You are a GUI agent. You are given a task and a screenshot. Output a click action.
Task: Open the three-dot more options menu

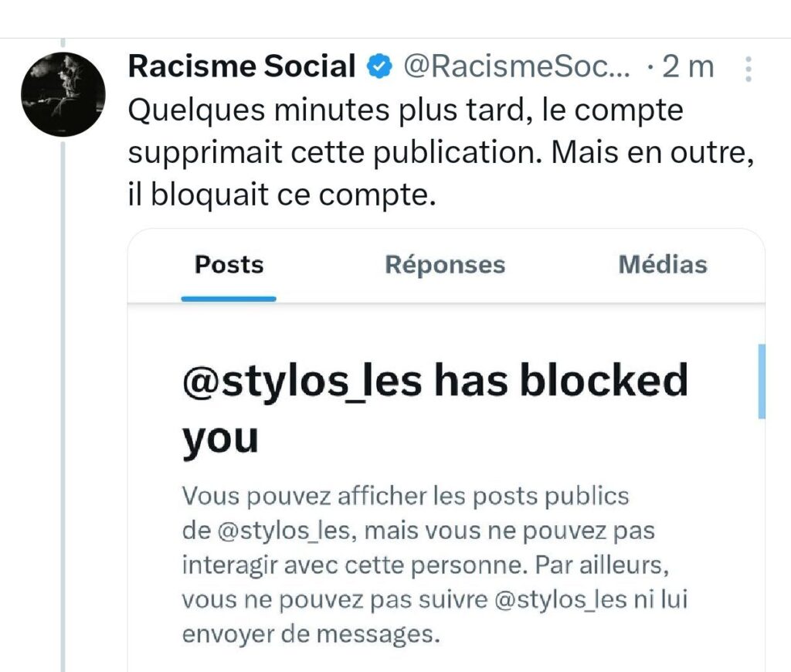(x=748, y=69)
